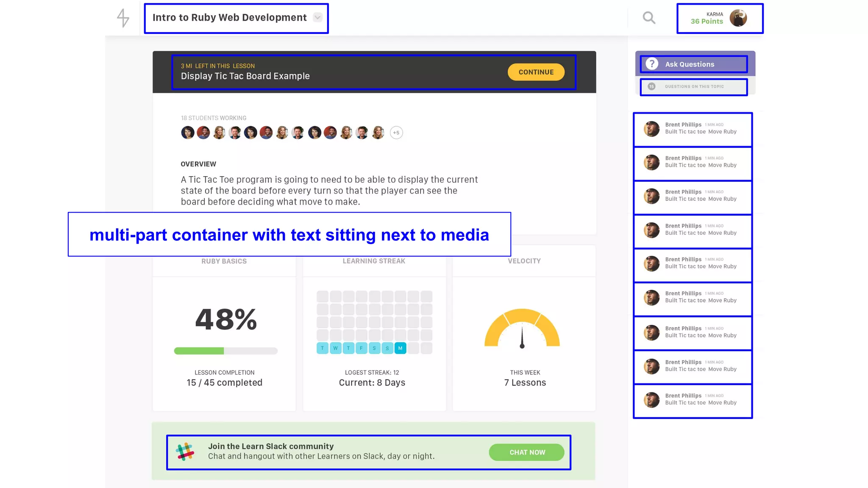The width and height of the screenshot is (868, 488).
Task: Open the first Brent Phillips activity item
Action: [x=693, y=129]
